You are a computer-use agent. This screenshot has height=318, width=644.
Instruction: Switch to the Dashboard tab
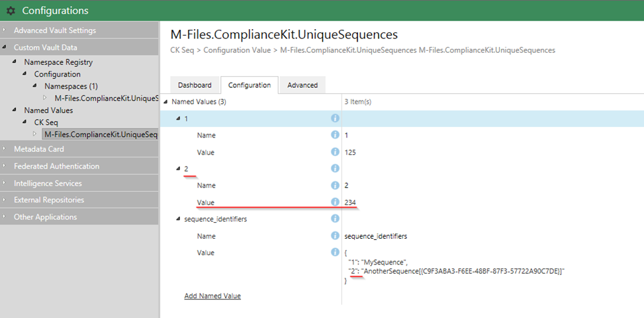pos(195,85)
